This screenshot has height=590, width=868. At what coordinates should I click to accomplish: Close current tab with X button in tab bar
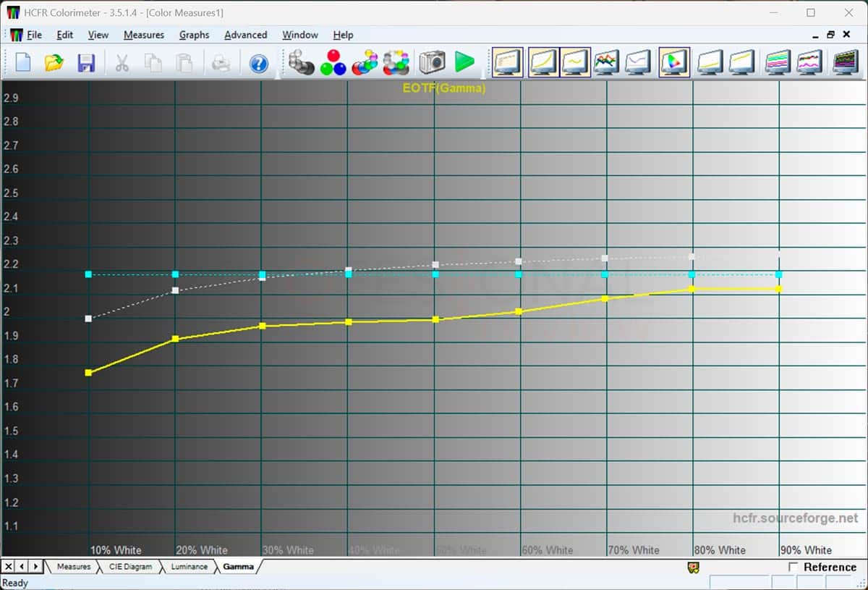8,566
